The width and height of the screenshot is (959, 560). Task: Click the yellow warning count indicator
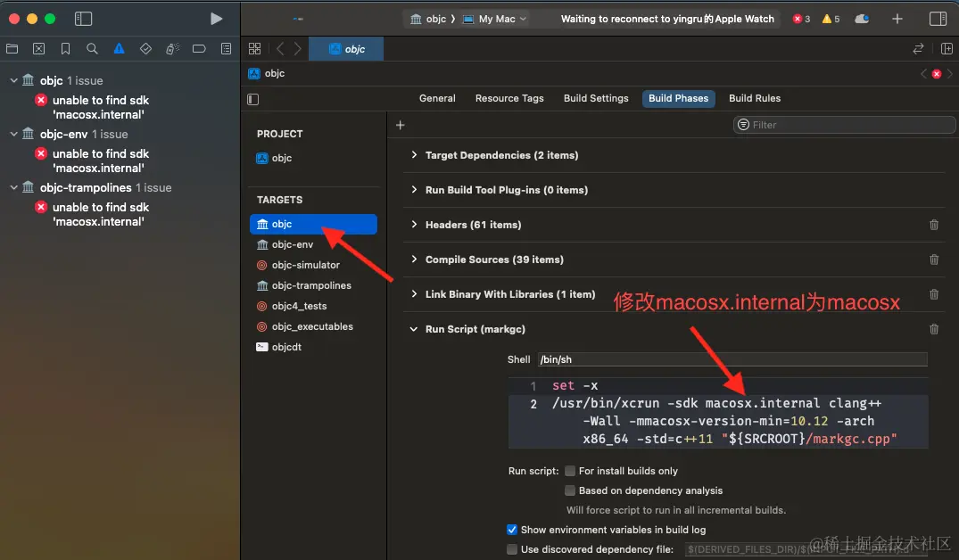tap(831, 19)
